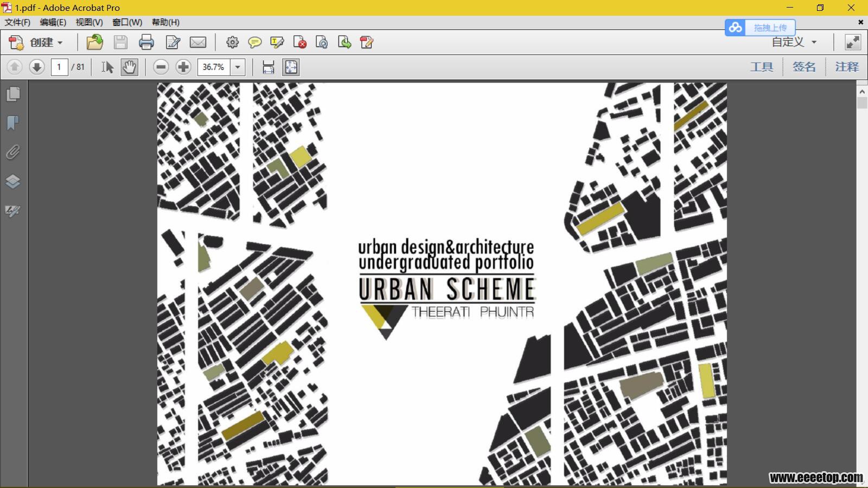
Task: Zoom out with the minus button
Action: click(161, 67)
